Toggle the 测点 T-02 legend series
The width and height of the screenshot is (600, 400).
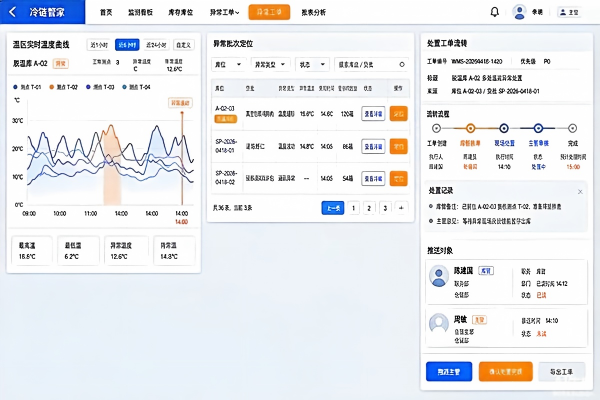64,87
